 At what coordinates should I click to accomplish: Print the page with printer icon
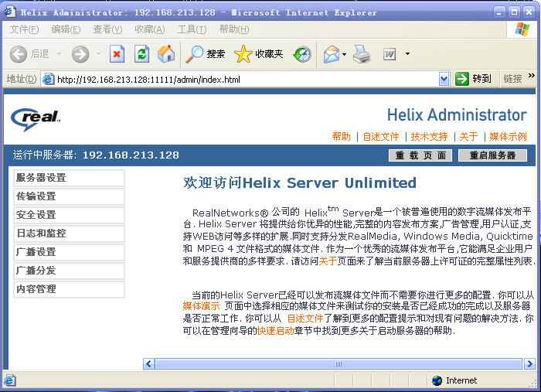point(362,54)
